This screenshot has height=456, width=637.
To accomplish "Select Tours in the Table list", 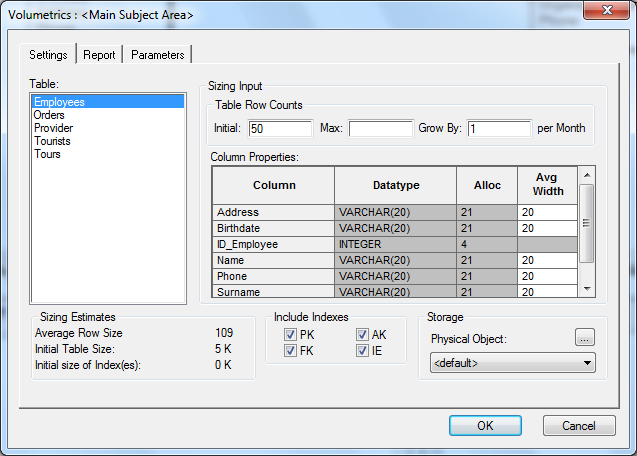I will coord(108,154).
